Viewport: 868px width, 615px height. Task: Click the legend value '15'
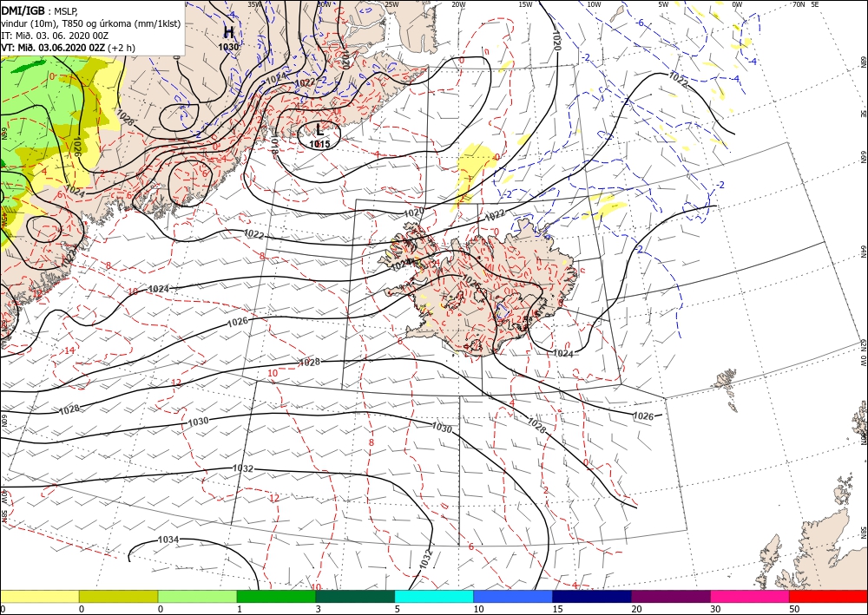[557, 609]
